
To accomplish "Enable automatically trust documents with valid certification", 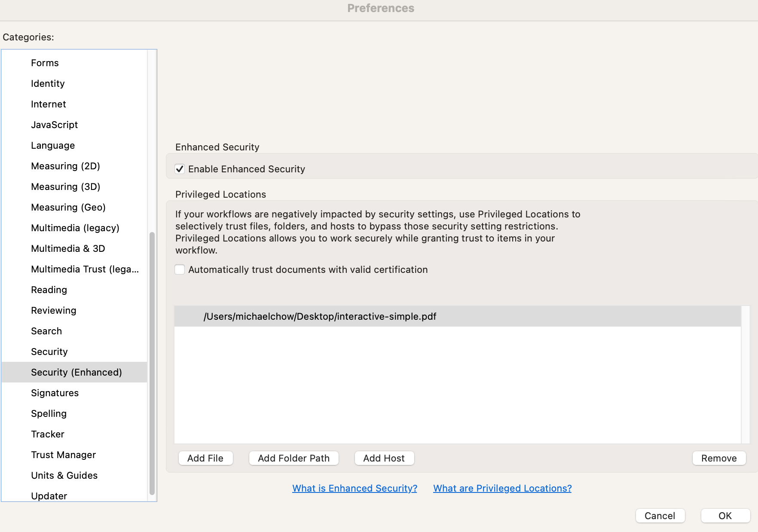I will pyautogui.click(x=180, y=269).
